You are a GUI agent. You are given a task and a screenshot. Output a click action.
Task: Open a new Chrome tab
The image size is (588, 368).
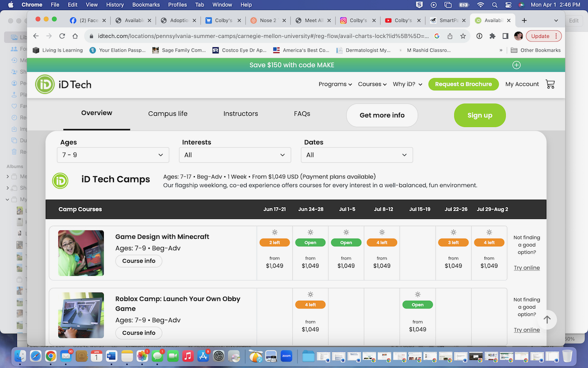point(524,20)
